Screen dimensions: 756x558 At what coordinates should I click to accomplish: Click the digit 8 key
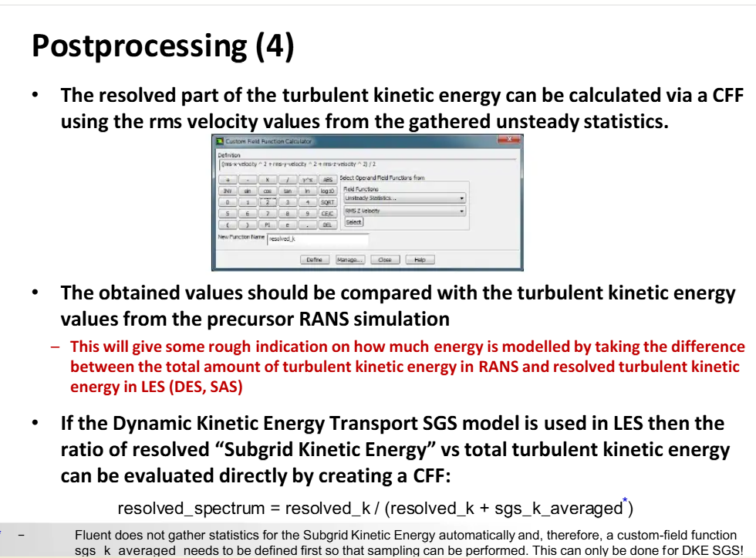(287, 214)
